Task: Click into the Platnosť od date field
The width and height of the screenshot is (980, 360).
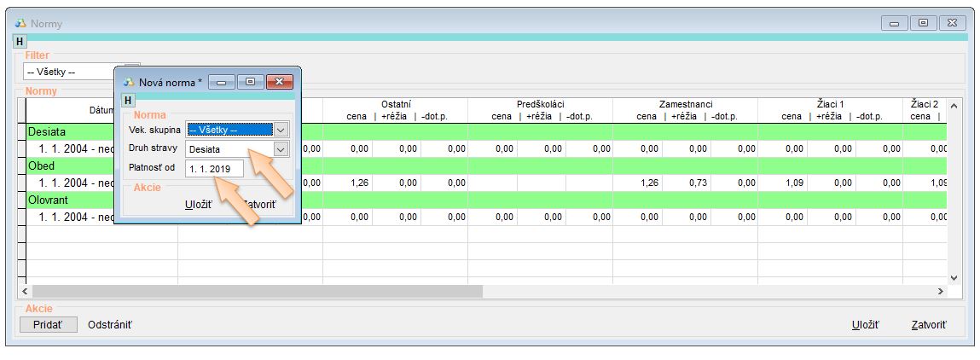Action: pyautogui.click(x=214, y=169)
